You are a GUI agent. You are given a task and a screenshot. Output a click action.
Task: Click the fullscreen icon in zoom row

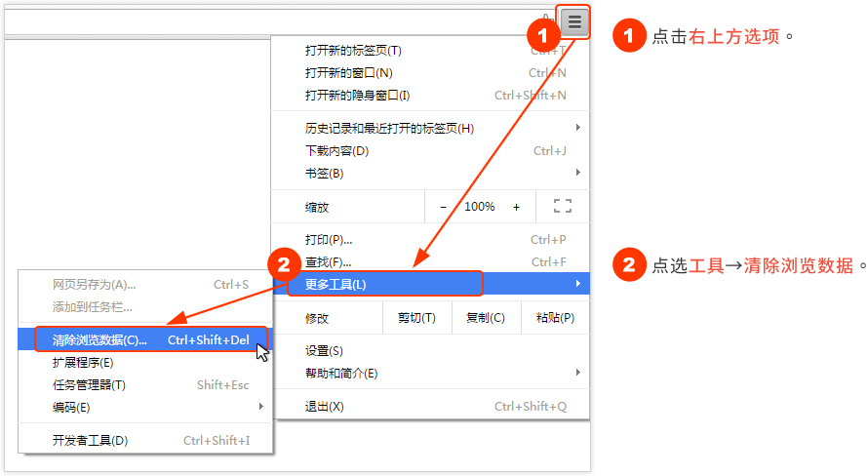(562, 206)
